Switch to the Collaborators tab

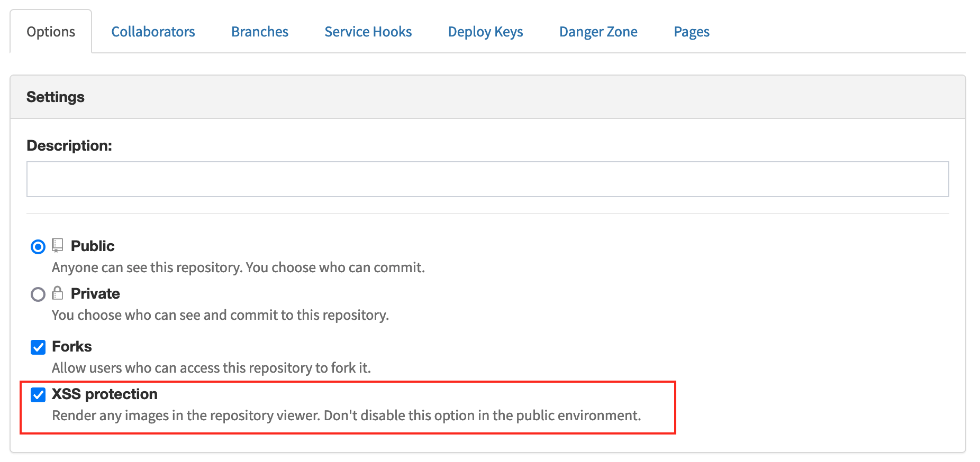tap(153, 32)
